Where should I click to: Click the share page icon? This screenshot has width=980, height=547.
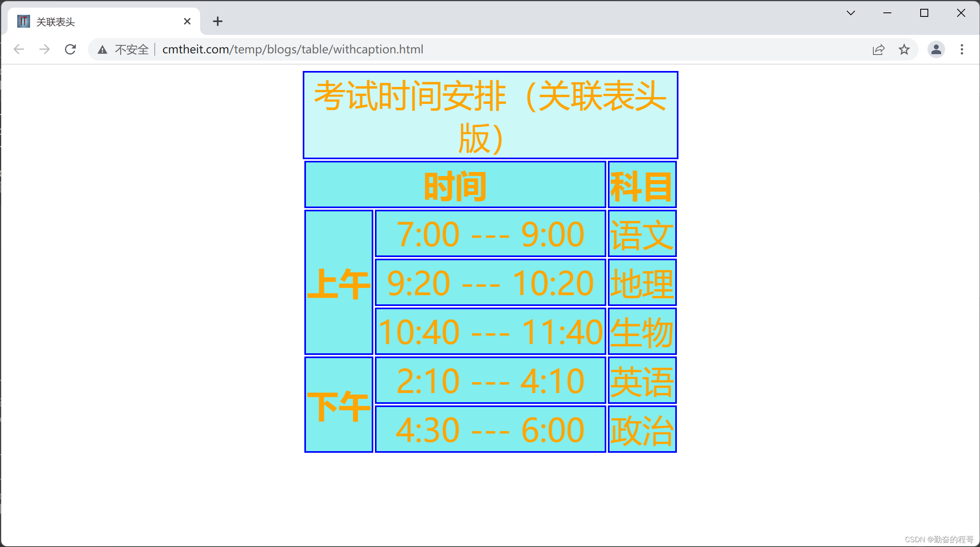pos(878,50)
